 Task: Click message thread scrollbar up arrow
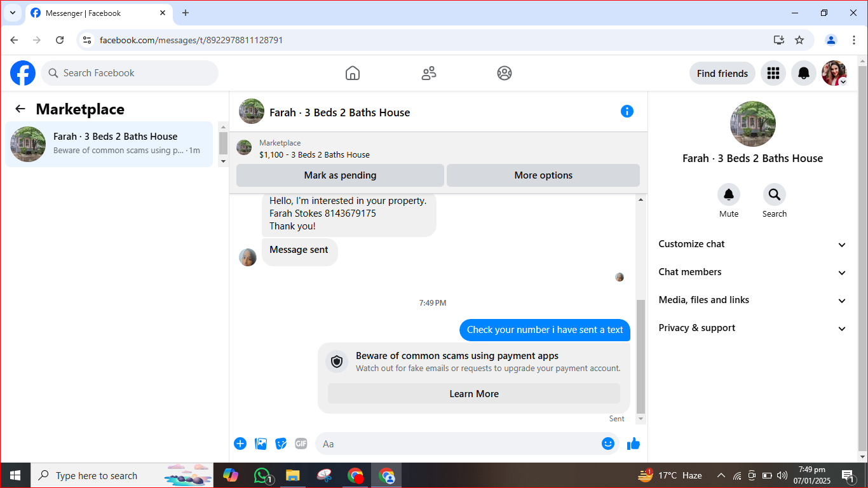coord(641,200)
